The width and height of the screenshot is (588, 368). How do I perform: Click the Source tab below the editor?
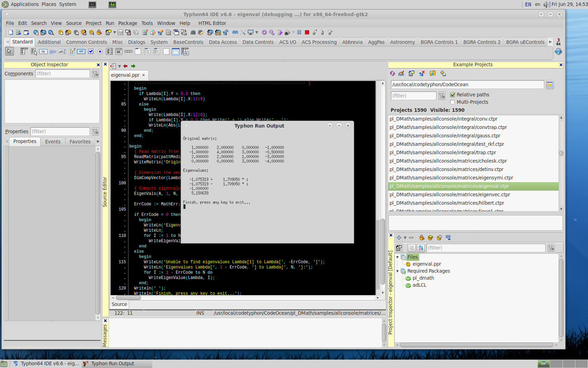click(119, 304)
